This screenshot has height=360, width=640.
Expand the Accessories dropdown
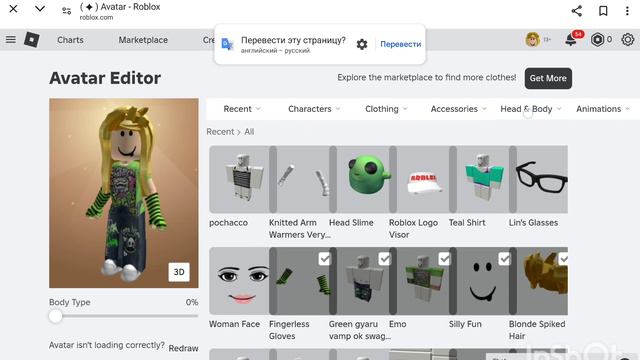458,109
